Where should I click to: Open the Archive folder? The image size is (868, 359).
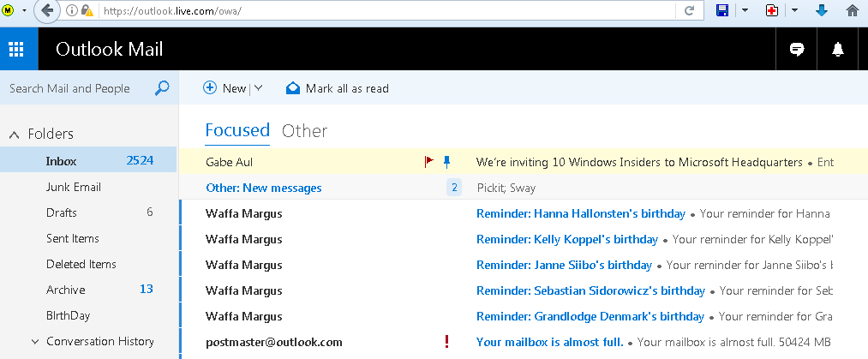point(65,290)
